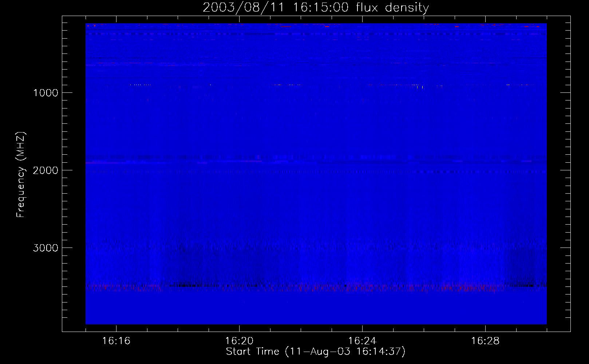Click the "16:24" time tick label
The height and width of the screenshot is (364, 589).
(362, 341)
